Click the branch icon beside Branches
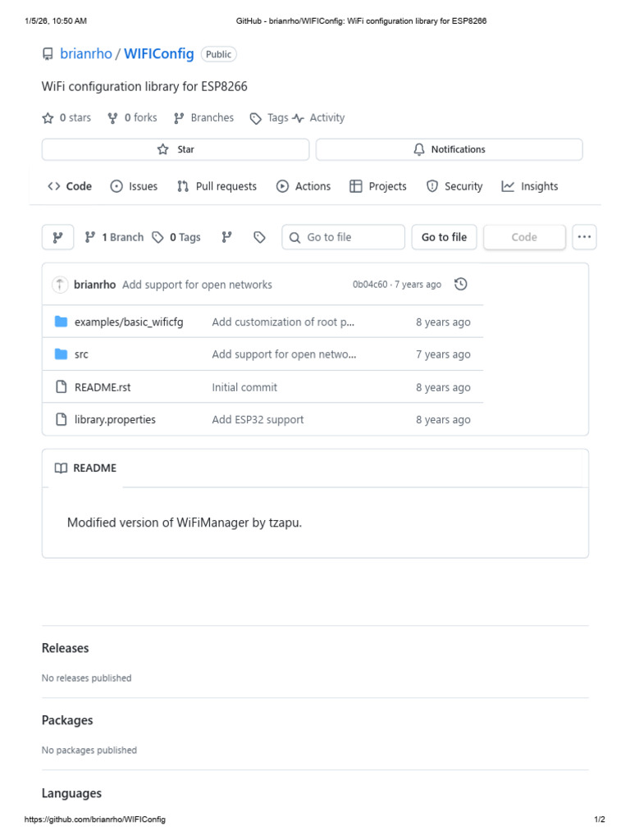 pos(179,118)
